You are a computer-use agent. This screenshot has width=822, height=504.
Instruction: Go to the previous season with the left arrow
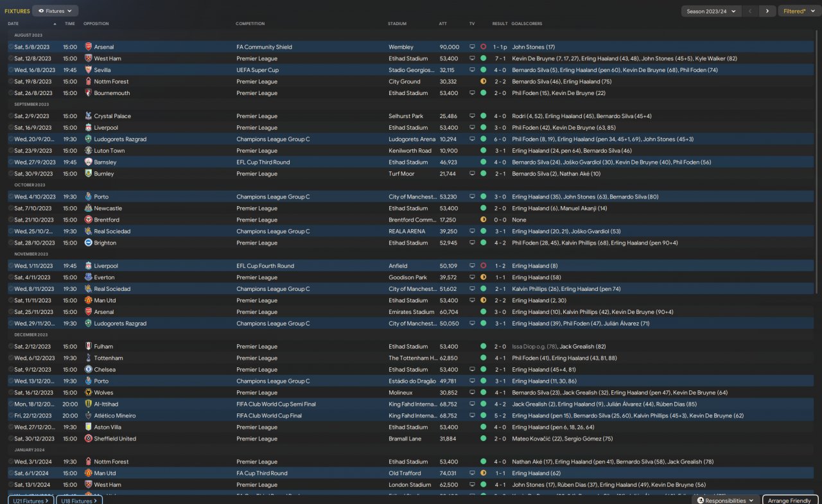[x=750, y=11]
